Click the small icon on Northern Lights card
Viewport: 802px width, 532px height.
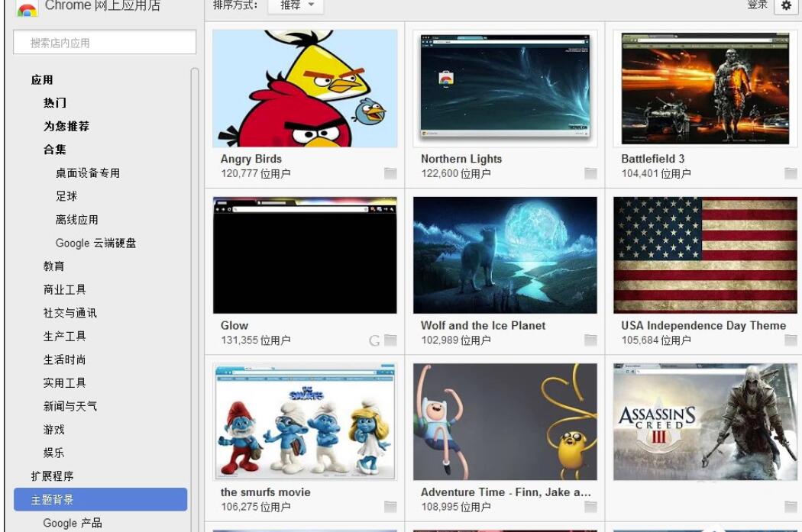590,174
